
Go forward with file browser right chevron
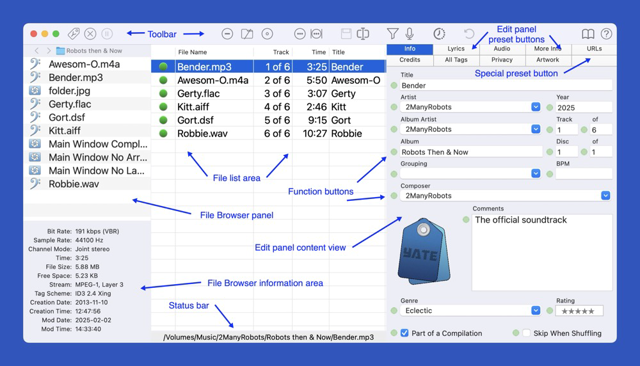pos(49,51)
